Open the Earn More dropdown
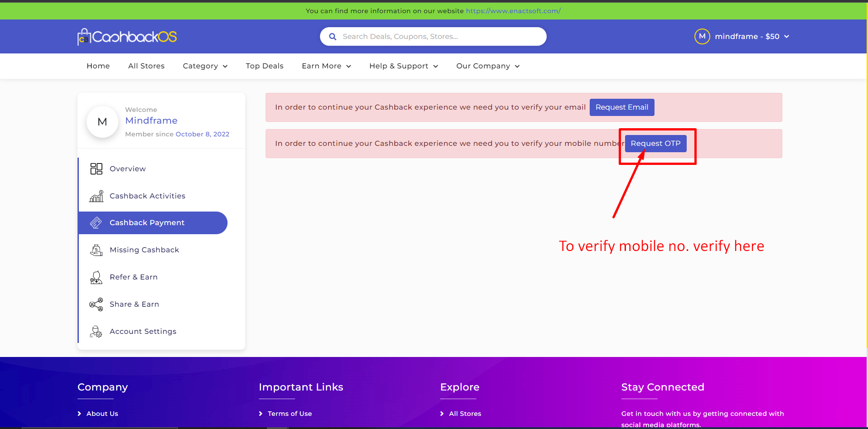The image size is (868, 429). (326, 66)
